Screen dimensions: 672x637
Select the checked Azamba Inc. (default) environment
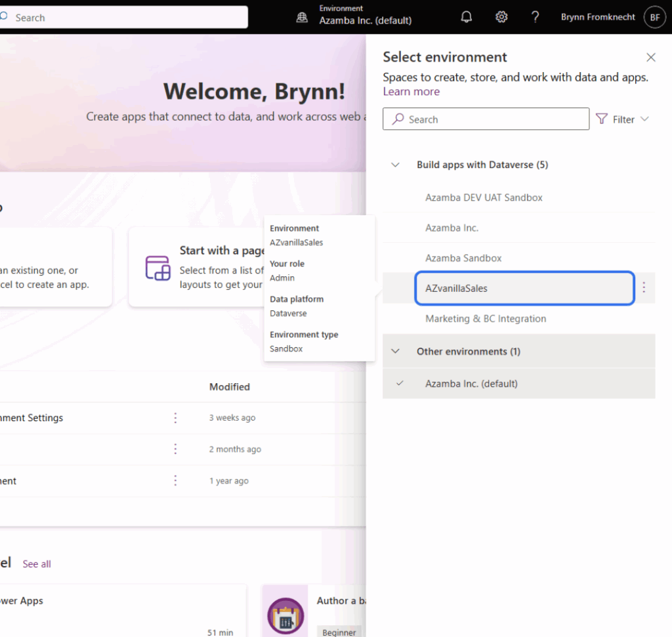[471, 384]
